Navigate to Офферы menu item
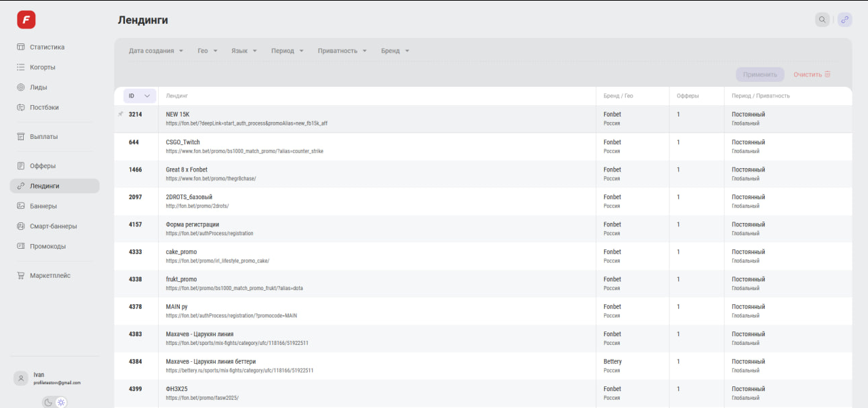This screenshot has height=408, width=868. click(x=42, y=166)
